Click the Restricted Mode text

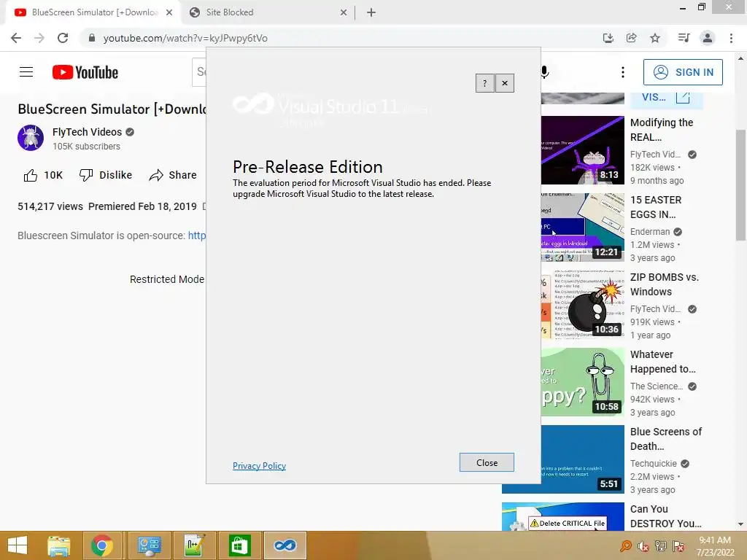click(x=167, y=279)
